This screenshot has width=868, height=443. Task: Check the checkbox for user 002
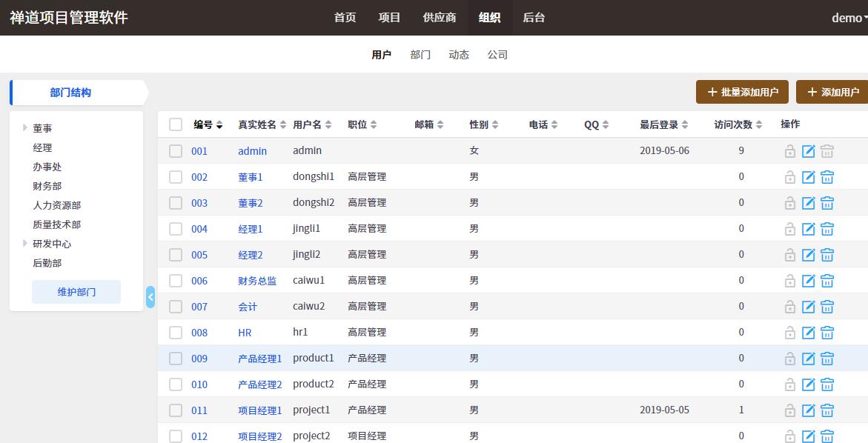coord(176,177)
